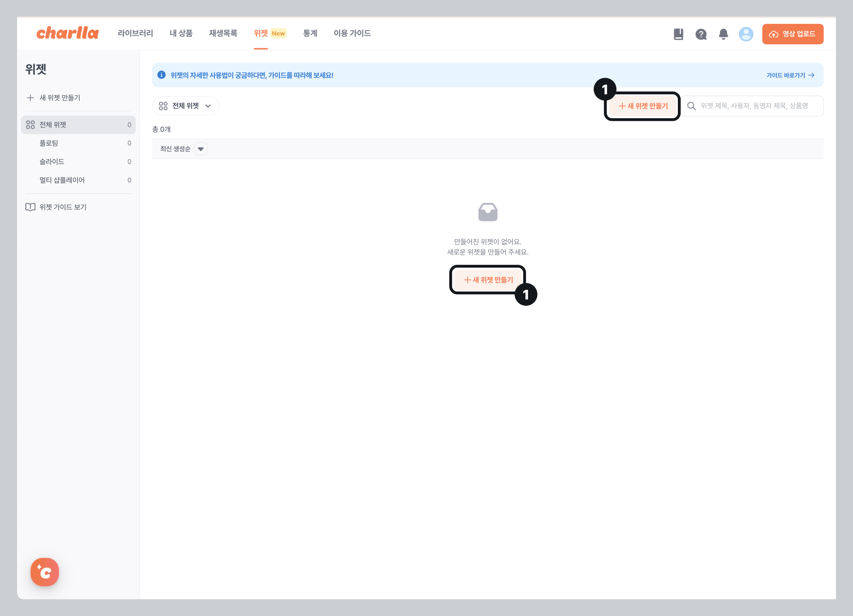Open the 최신 생성순 sort dropdown arrow
853x616 pixels.
[201, 149]
